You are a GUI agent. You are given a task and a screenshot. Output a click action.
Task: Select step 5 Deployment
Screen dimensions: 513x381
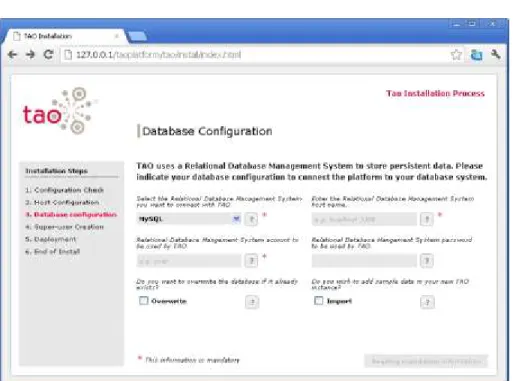[x=51, y=239]
